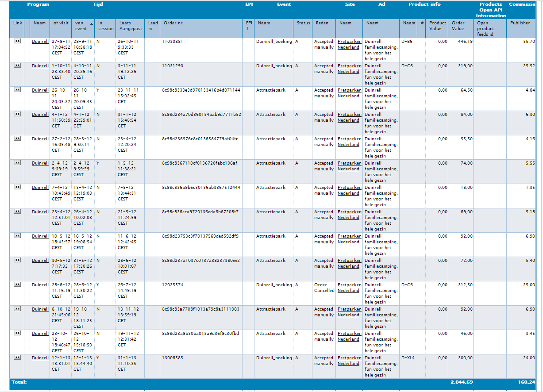This screenshot has width=543, height=392.
Task: Open Pretparken Nederland link for order 11031290
Action: click(349, 69)
